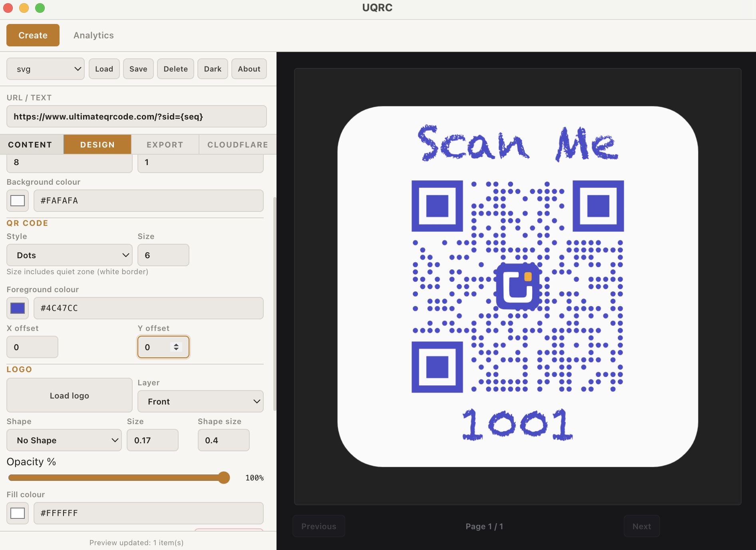Click the QR code preview image
This screenshot has height=550, width=756.
pos(518,287)
